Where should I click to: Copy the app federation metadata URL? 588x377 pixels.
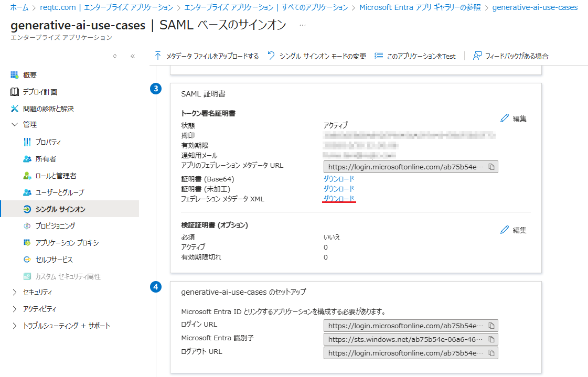[x=491, y=167]
